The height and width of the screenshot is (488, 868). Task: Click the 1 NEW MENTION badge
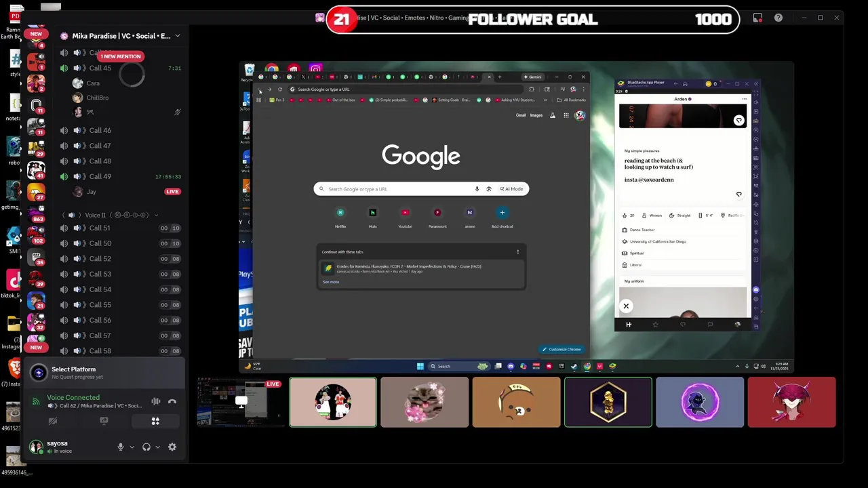pyautogui.click(x=121, y=56)
